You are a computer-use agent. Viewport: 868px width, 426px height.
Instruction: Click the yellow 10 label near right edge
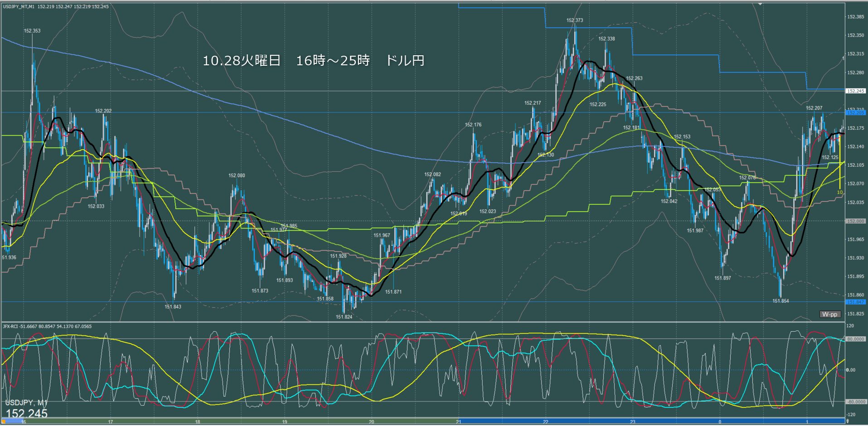point(839,193)
